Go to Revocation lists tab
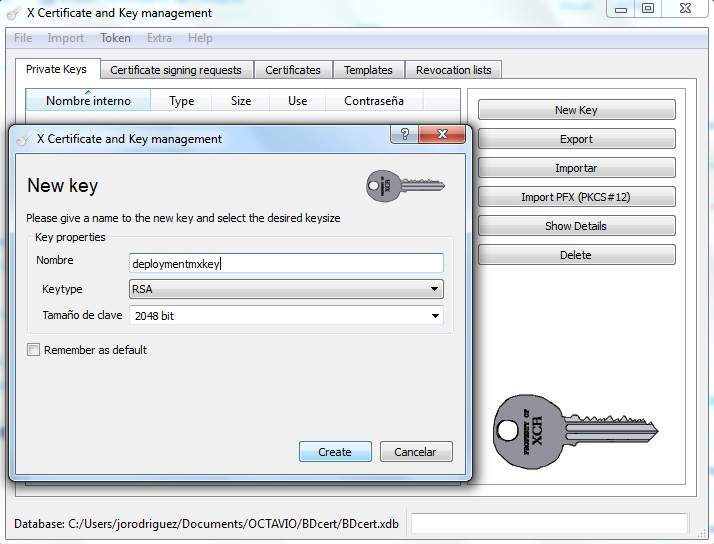This screenshot has height=544, width=714. (453, 70)
